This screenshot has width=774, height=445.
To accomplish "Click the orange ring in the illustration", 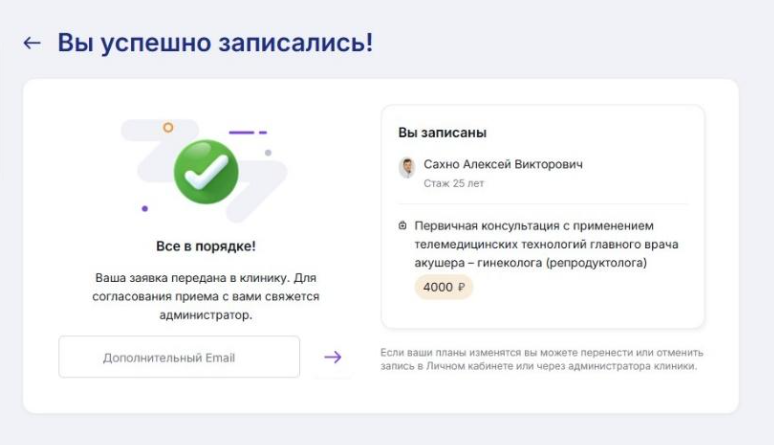I will (x=168, y=127).
